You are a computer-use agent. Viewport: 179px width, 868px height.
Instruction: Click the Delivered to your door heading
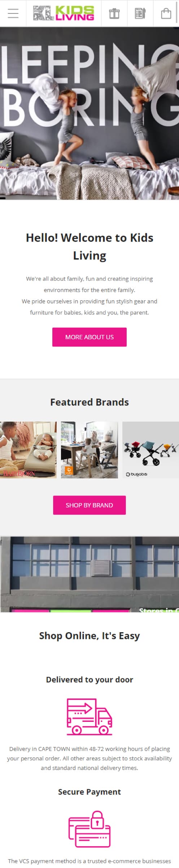pyautogui.click(x=89, y=680)
